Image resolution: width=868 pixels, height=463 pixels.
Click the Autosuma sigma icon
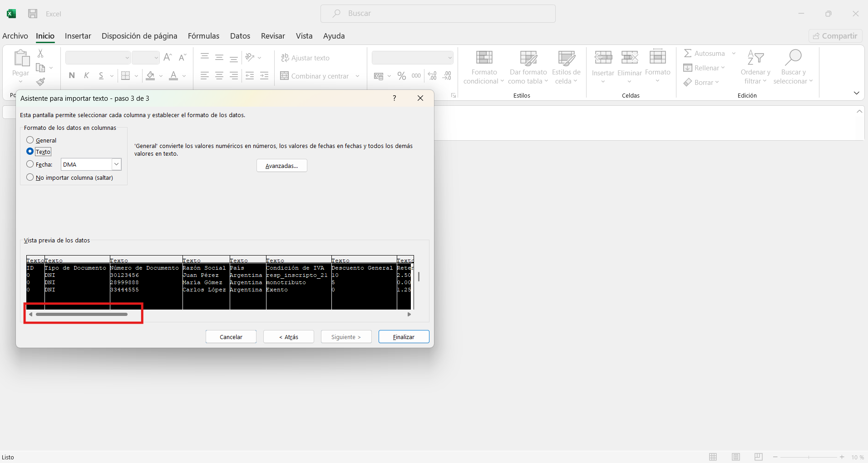688,54
